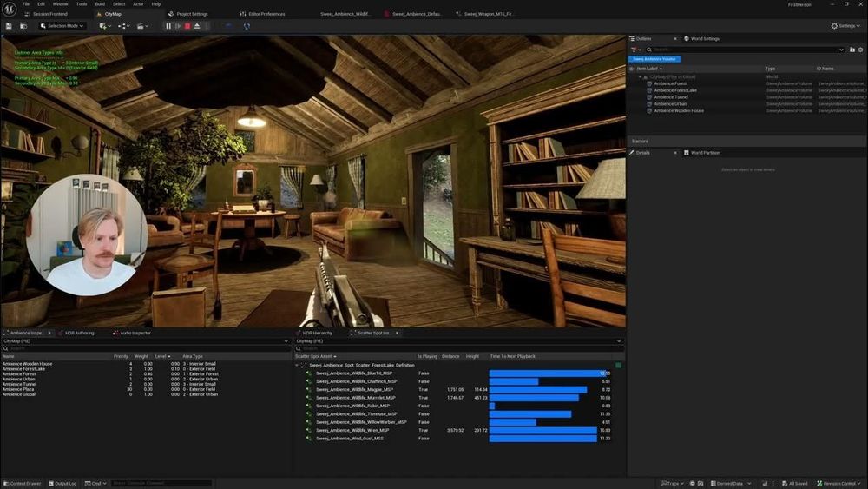Viewport: 868px width, 489px height.
Task: Click the Chaffinch time to next playback bar
Action: pyautogui.click(x=514, y=381)
